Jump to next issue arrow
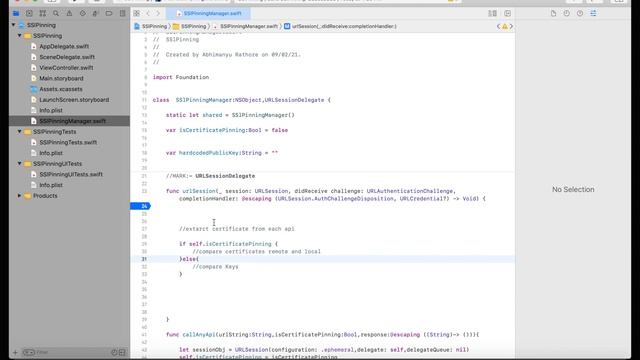Image resolution: width=640 pixels, height=360 pixels. pos(511,26)
